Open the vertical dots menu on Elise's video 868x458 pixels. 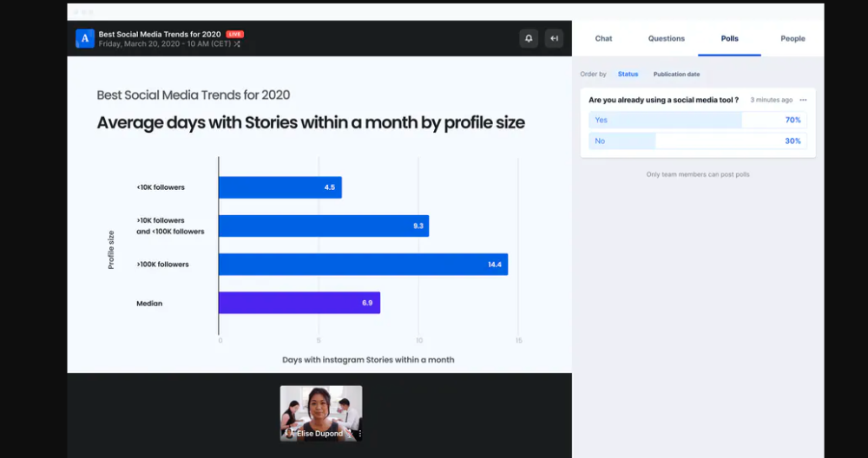tap(359, 433)
